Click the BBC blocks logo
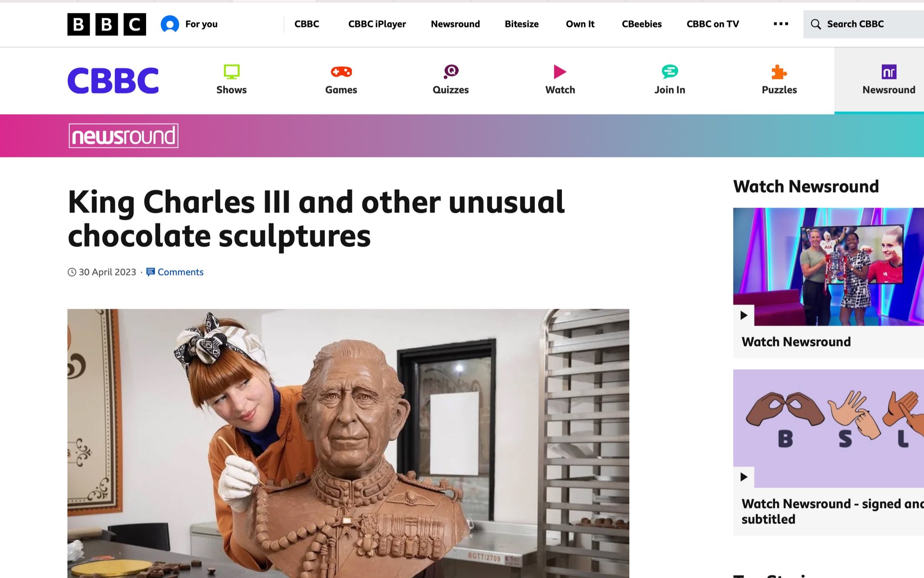Viewport: 924px width, 578px height. (106, 24)
